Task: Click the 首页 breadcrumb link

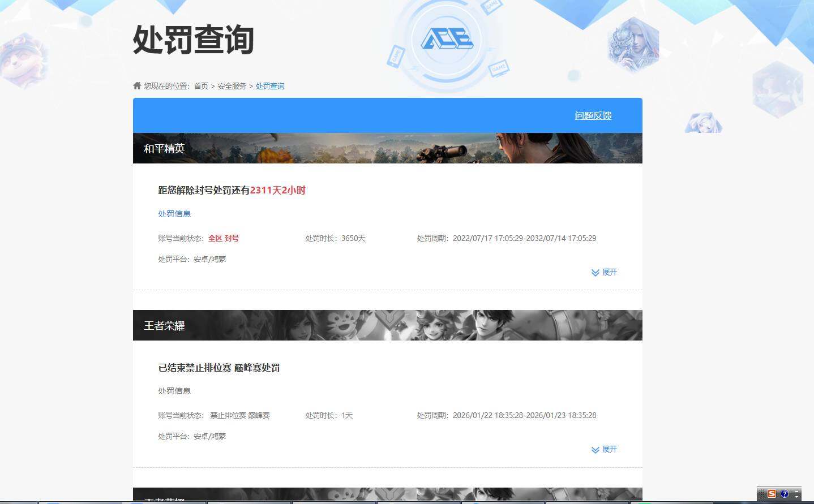Action: click(201, 85)
